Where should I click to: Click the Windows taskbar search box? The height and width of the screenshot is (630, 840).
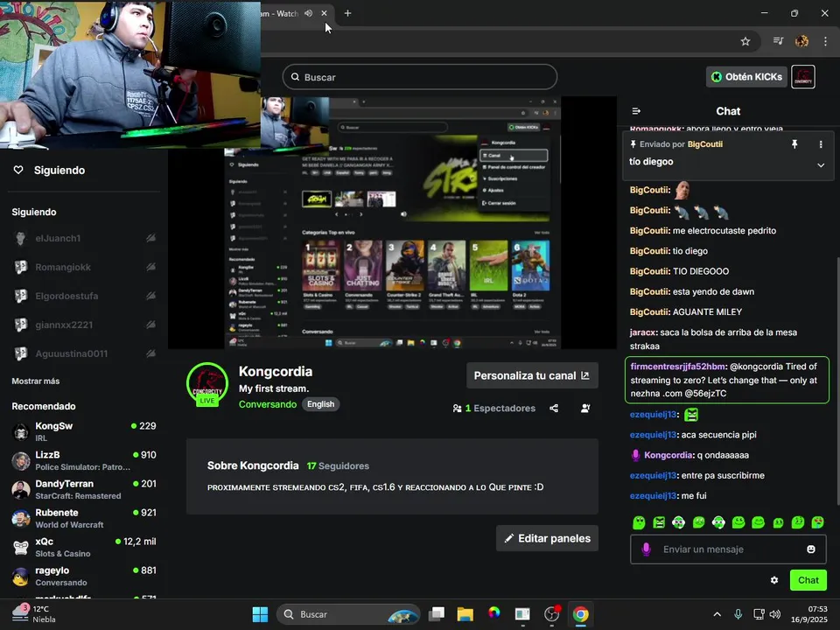[x=347, y=614]
